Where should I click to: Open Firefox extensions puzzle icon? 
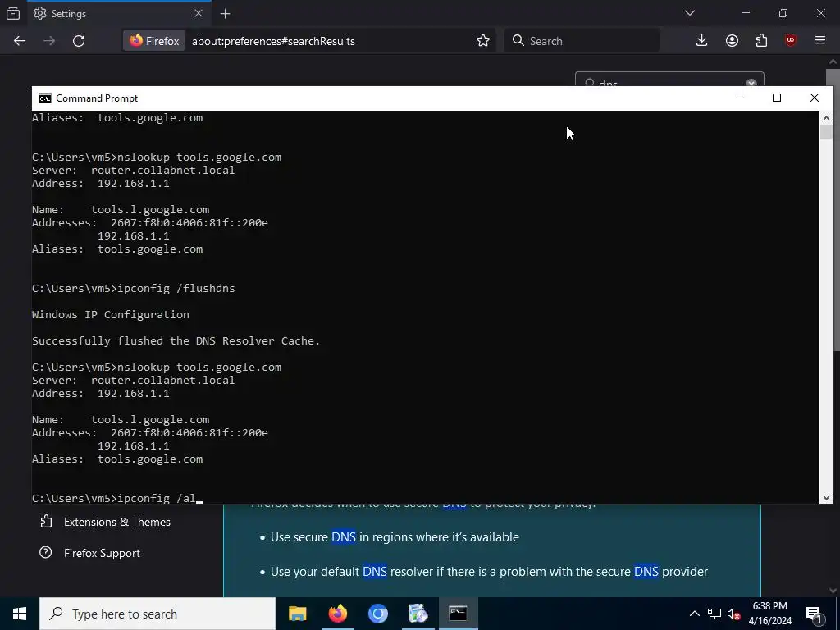tap(761, 41)
